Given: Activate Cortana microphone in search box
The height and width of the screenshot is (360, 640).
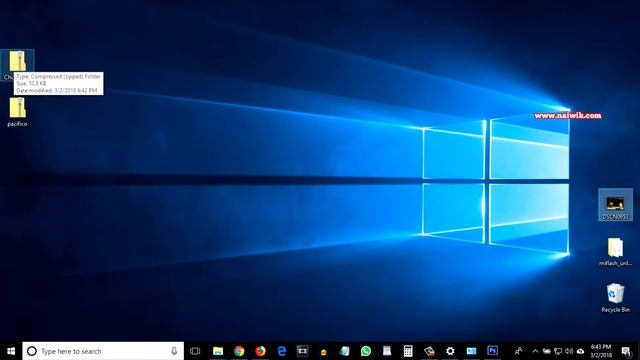Looking at the screenshot, I should coord(174,351).
